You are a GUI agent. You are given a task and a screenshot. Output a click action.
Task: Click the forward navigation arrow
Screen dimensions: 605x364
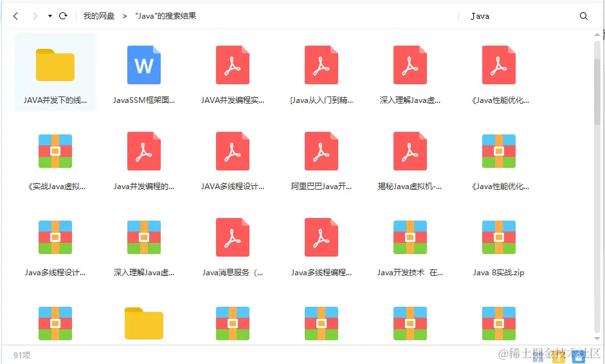[35, 16]
